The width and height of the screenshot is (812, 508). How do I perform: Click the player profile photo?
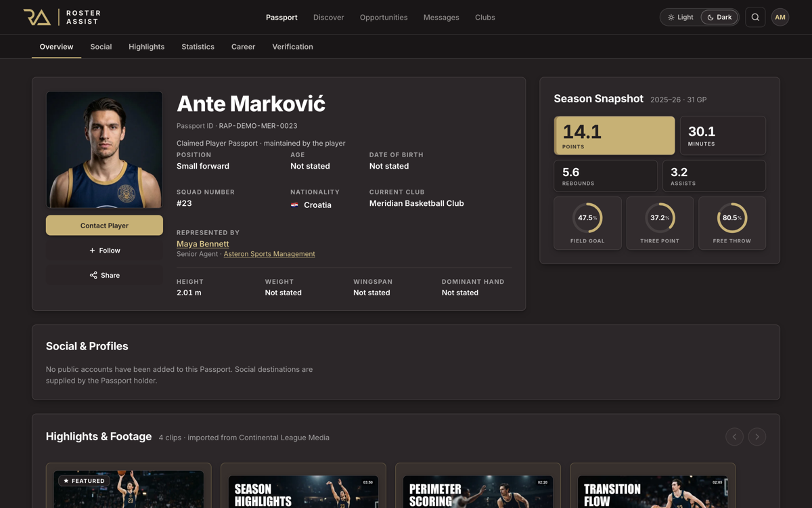pos(104,150)
